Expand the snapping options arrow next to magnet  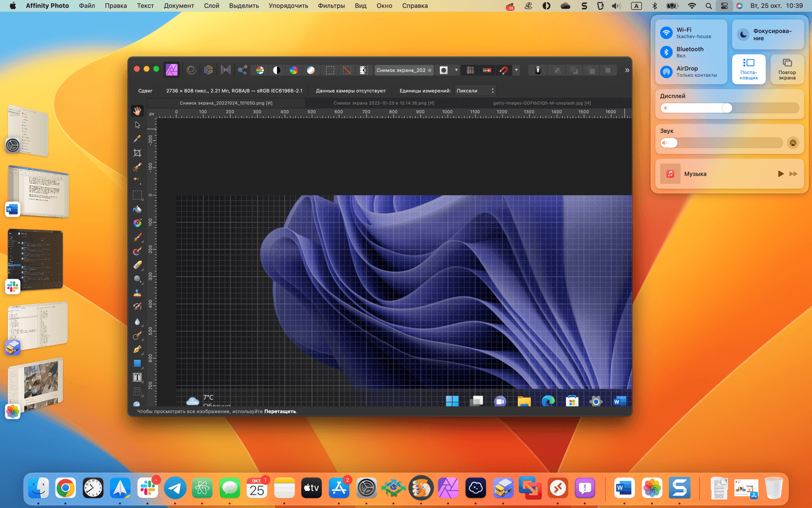point(516,70)
